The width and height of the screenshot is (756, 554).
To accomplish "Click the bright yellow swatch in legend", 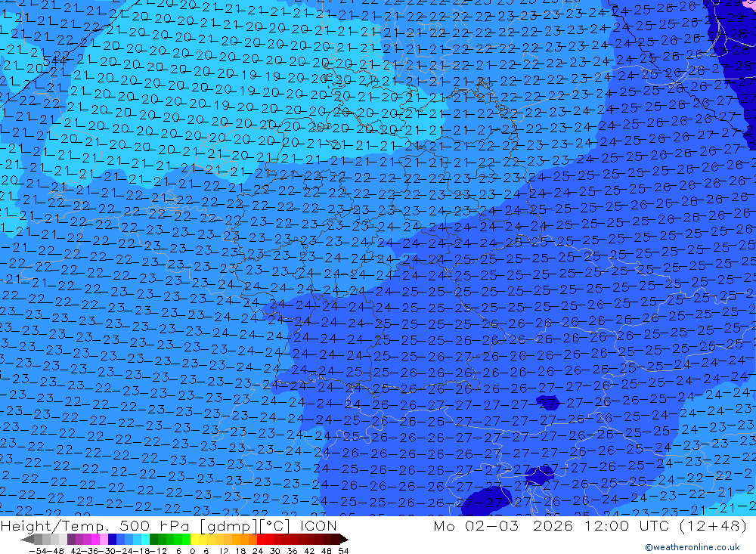I will [x=194, y=540].
